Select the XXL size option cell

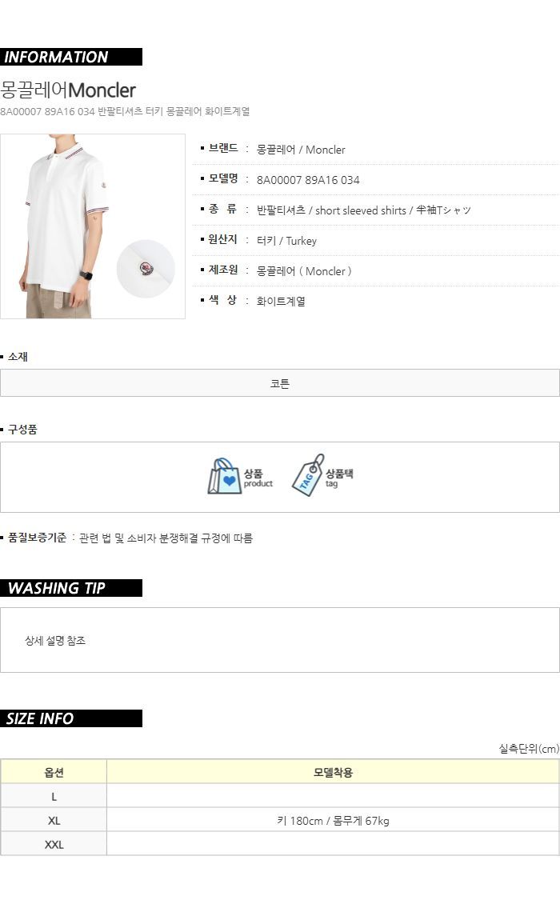pyautogui.click(x=54, y=844)
